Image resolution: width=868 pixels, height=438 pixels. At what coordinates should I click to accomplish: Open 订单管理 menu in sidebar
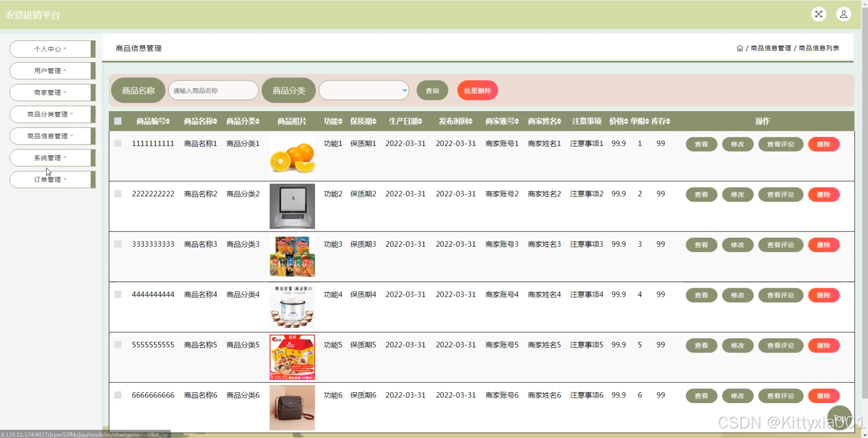[51, 179]
